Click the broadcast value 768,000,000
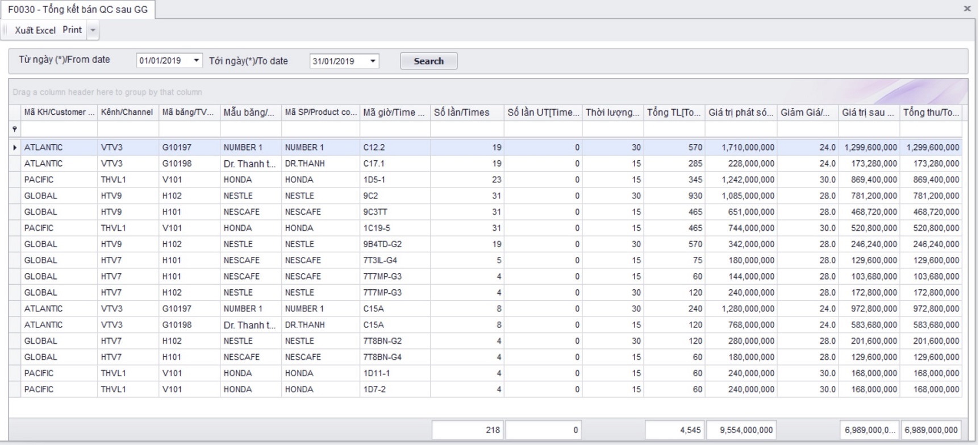 point(741,325)
